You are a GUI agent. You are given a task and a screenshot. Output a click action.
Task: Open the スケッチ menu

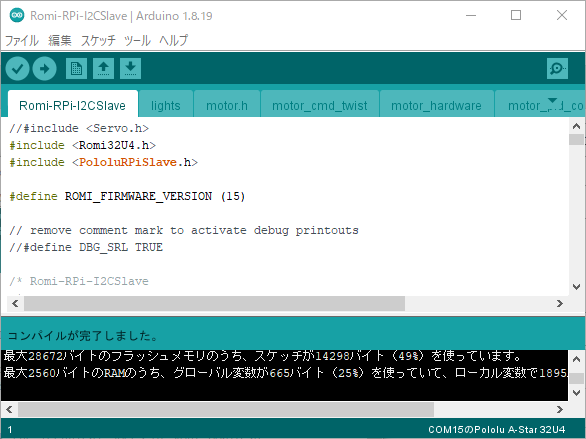pyautogui.click(x=98, y=40)
